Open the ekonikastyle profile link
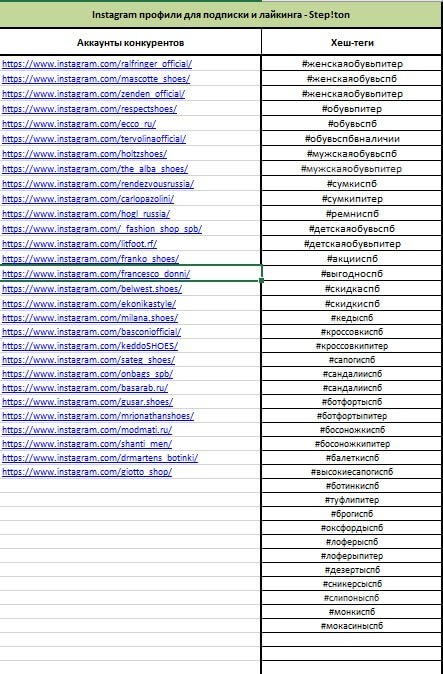Screen dimensions: 443x674 tap(89, 304)
